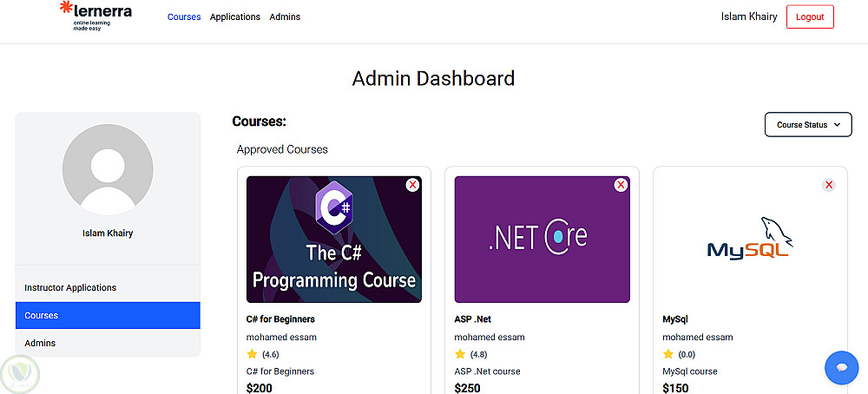Open Courses in the top navigation

tap(184, 17)
